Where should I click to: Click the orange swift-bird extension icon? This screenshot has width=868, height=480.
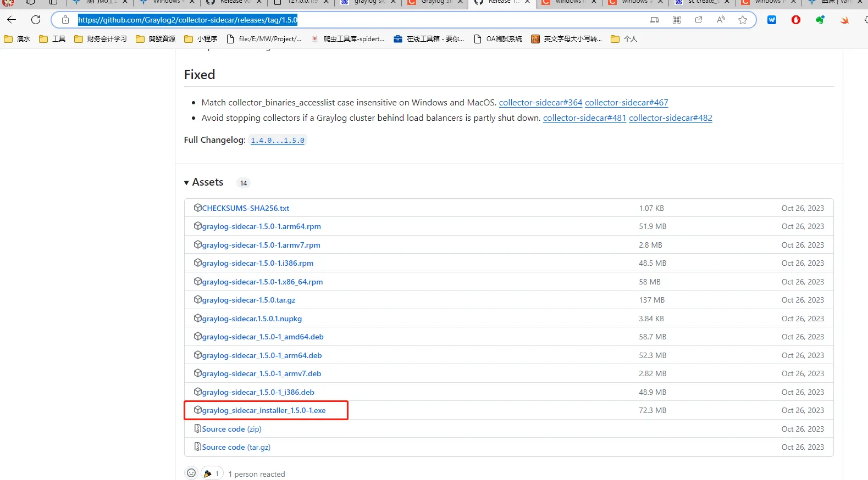844,20
